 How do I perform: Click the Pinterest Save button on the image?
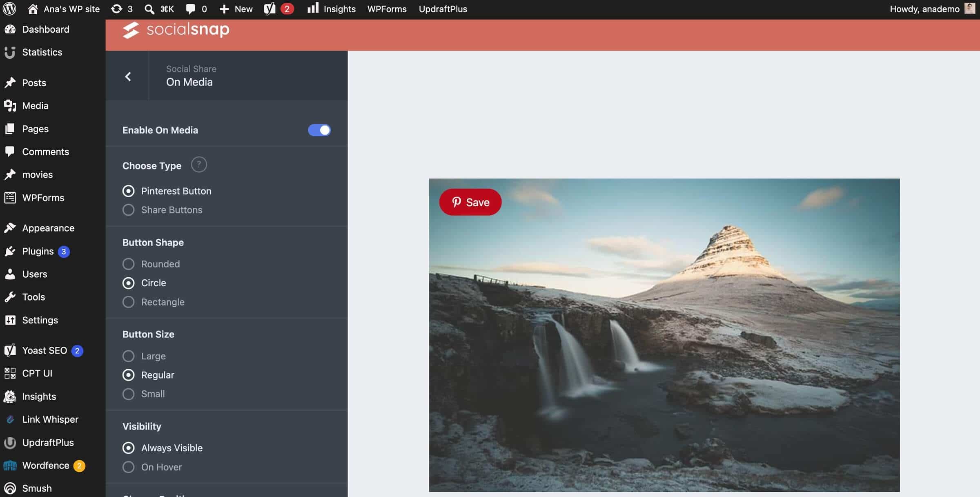click(x=470, y=202)
